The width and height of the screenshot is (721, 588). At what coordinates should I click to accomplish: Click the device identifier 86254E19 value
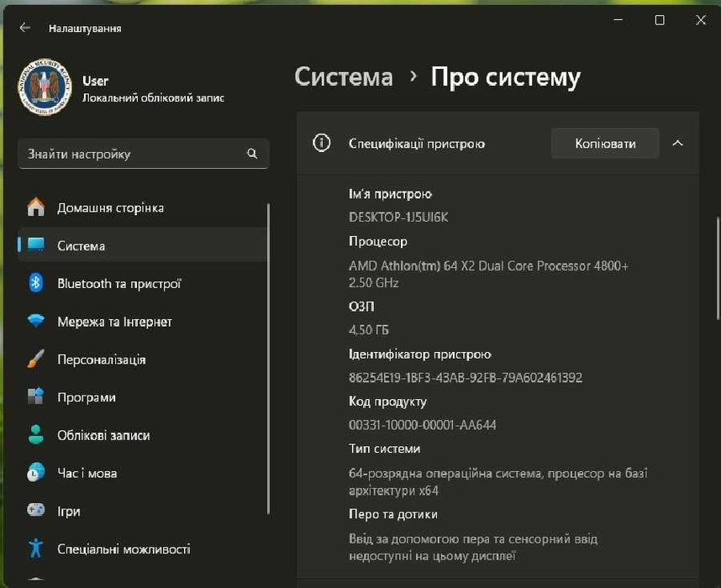466,377
